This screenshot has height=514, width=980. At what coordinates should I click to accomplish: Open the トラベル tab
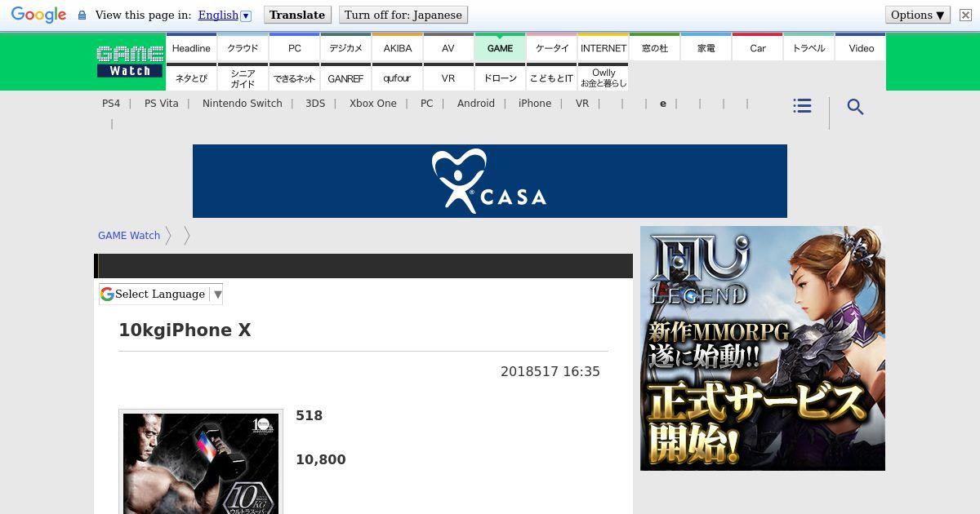pyautogui.click(x=808, y=47)
